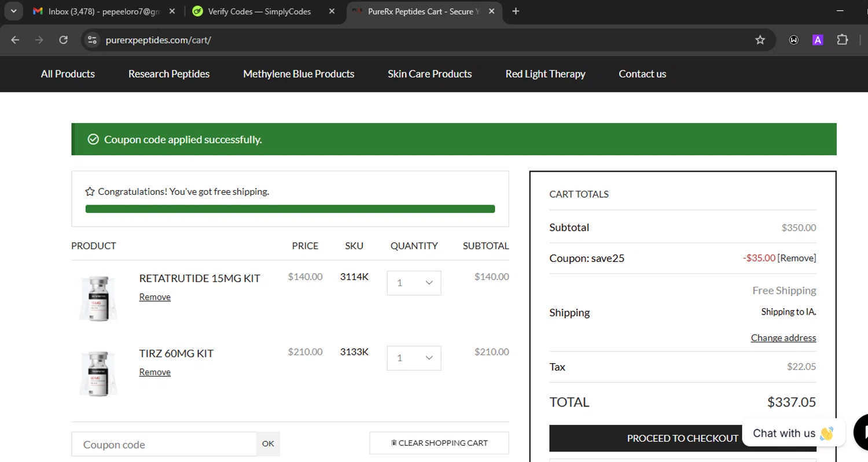
Task: Clear the shopping cart
Action: [439, 443]
